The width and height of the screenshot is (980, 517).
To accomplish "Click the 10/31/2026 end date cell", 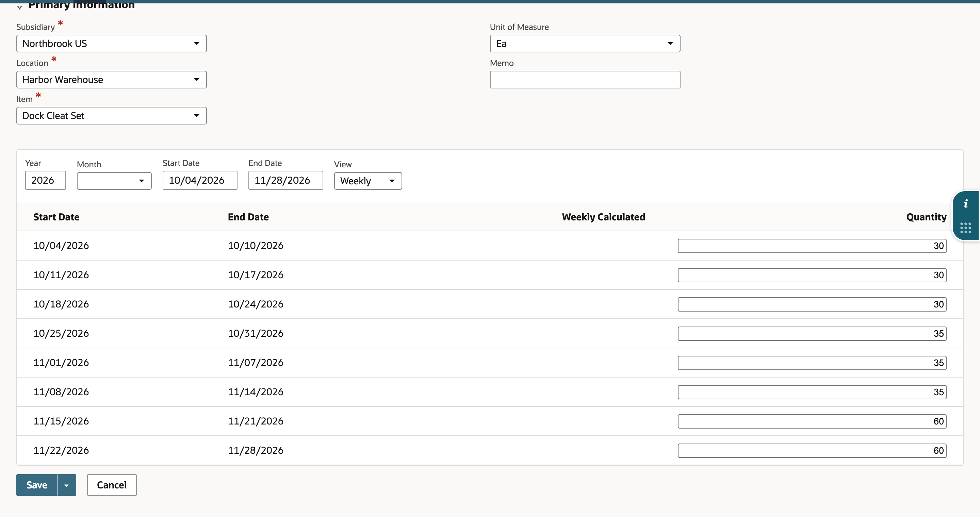I will [256, 333].
